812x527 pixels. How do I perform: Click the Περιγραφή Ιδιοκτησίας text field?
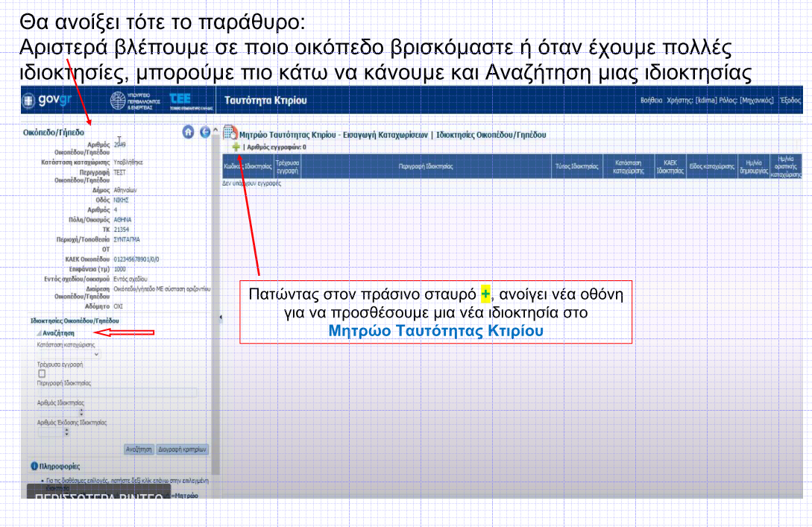[x=117, y=392]
